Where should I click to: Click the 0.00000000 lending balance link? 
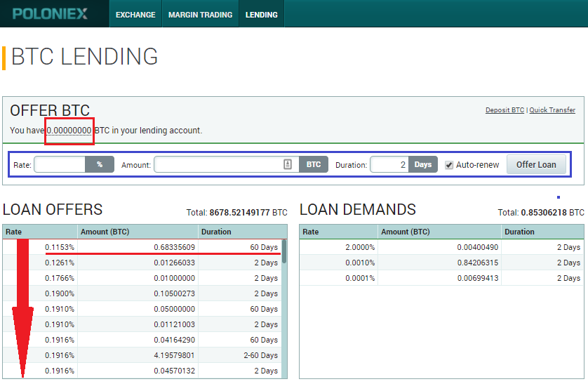pyautogui.click(x=69, y=131)
